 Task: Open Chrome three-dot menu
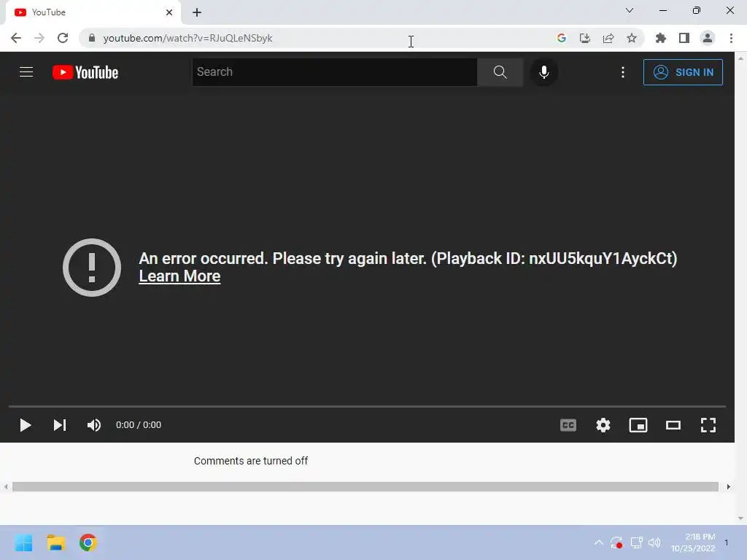click(x=731, y=38)
